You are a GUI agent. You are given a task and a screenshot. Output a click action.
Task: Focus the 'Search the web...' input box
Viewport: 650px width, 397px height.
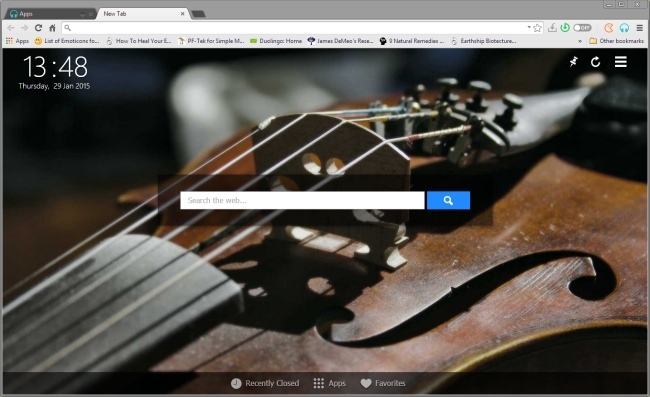302,200
